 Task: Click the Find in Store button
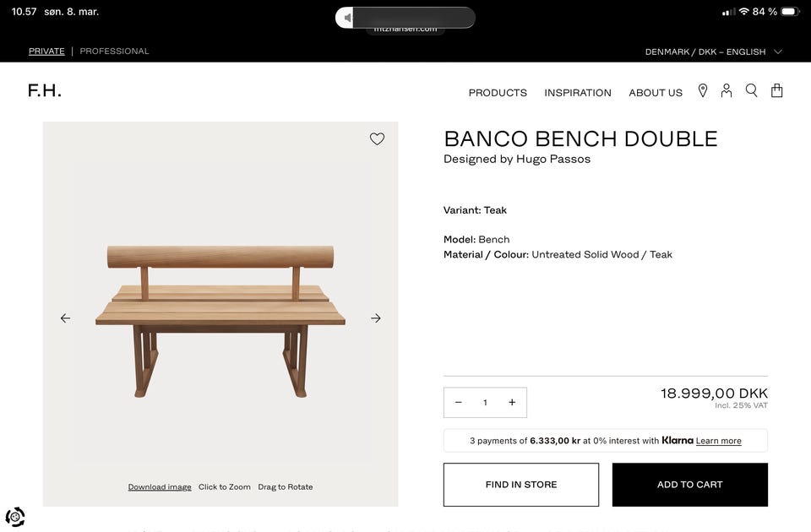521,485
